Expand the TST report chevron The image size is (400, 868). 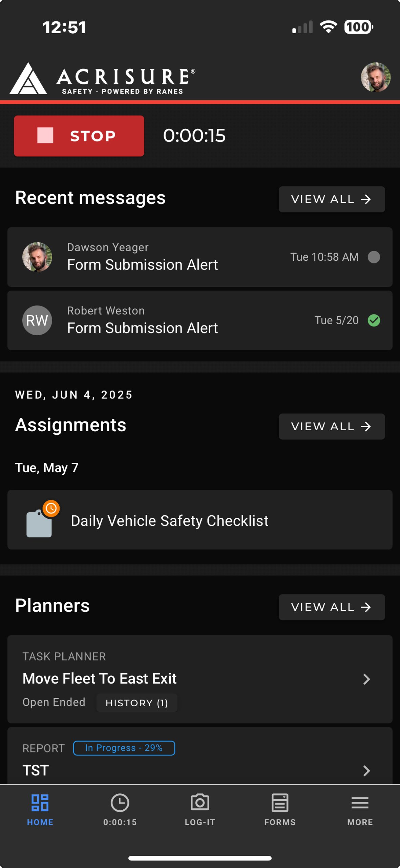[x=366, y=771]
